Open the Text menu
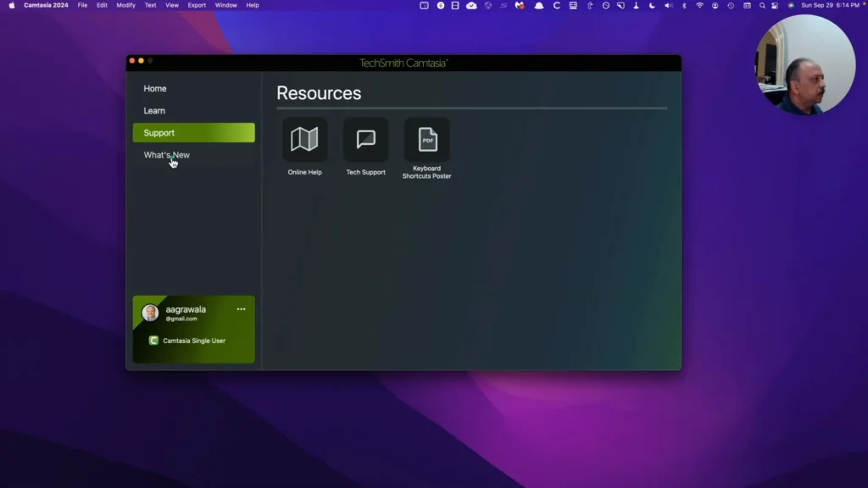This screenshot has height=488, width=868. [x=151, y=5]
